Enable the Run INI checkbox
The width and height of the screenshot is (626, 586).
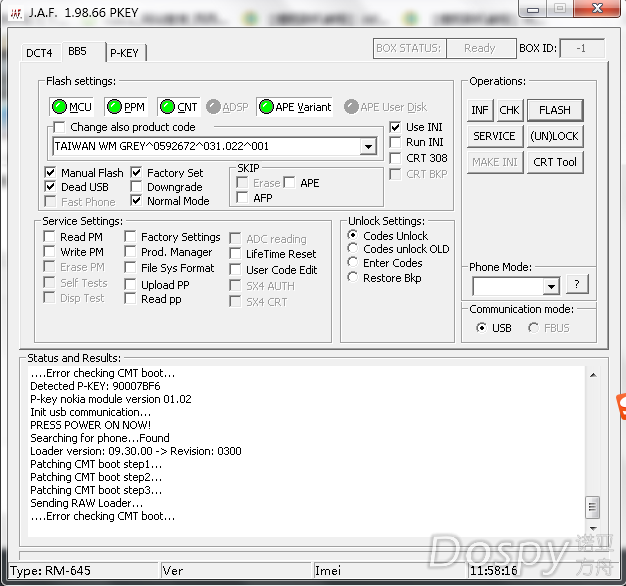pos(395,143)
